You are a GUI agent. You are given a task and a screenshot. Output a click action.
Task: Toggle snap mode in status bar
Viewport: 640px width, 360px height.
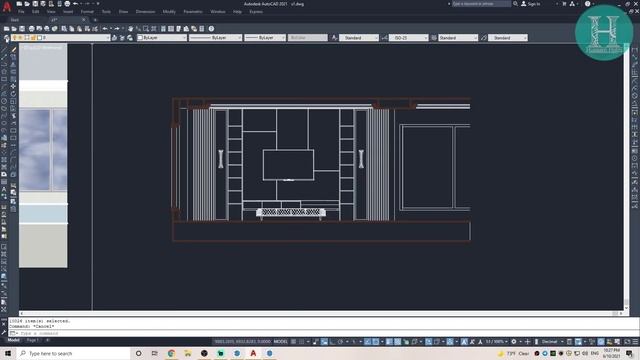tap(302, 342)
